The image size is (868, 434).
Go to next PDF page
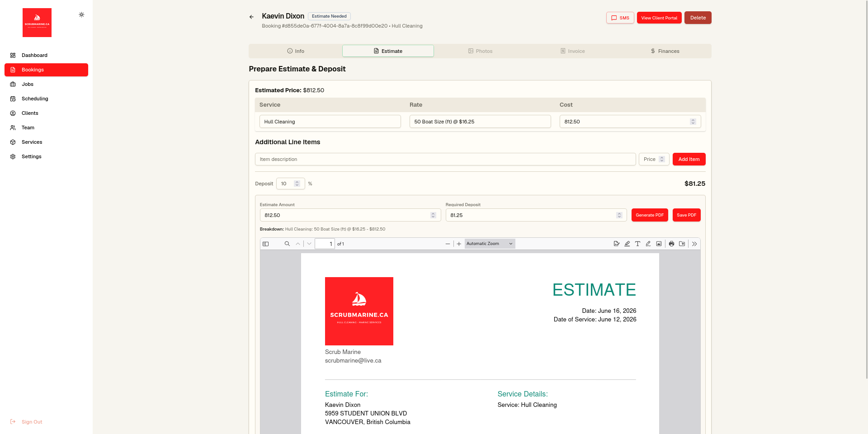tap(309, 244)
